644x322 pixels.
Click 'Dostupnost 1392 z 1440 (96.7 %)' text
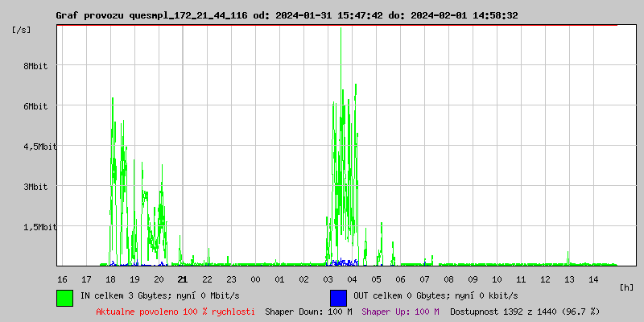pyautogui.click(x=525, y=312)
